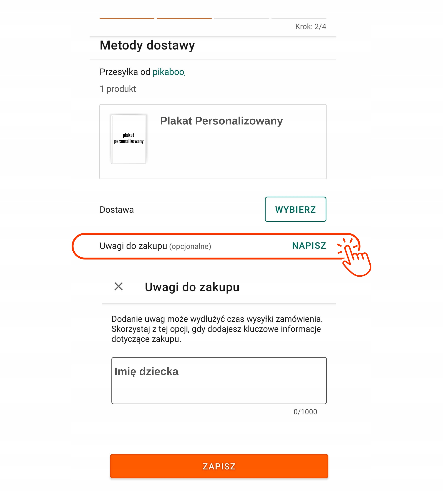This screenshot has height=504, width=443.
Task: Open the pikaboo seller link
Action: pyautogui.click(x=168, y=72)
